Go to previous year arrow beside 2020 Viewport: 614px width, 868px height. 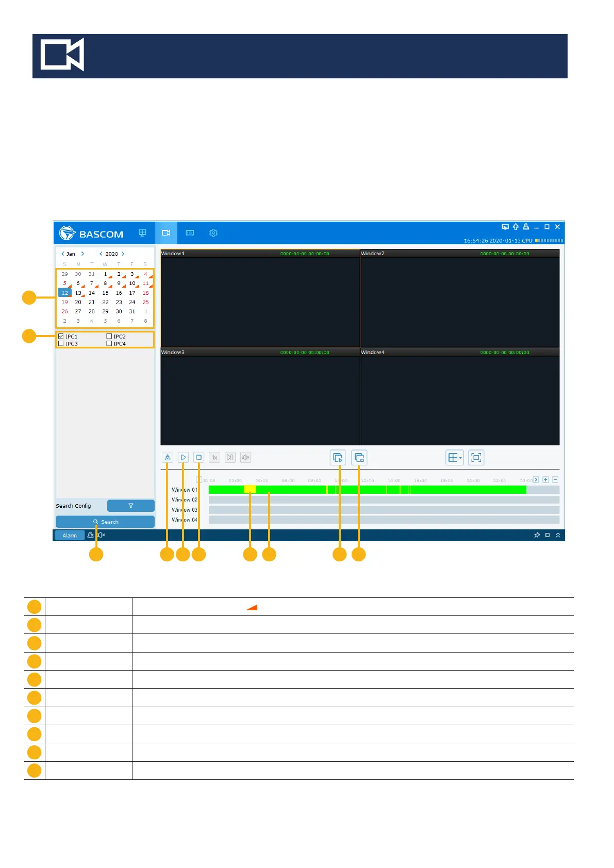point(101,254)
